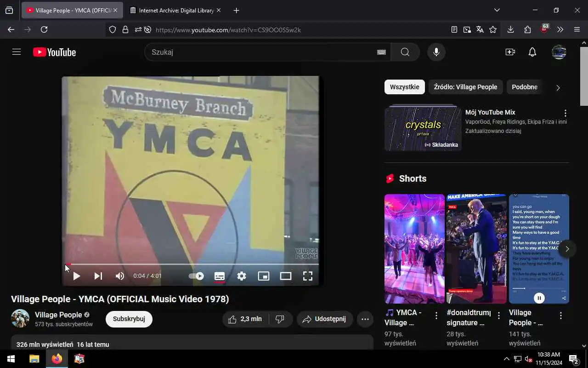Image resolution: width=588 pixels, height=368 pixels.
Task: Play the YMCA video
Action: coord(77,276)
